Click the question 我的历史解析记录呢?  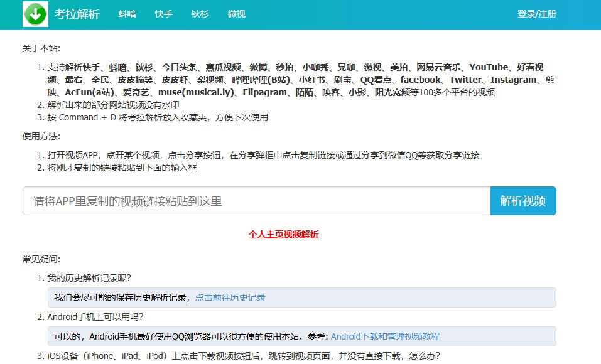pyautogui.click(x=89, y=278)
